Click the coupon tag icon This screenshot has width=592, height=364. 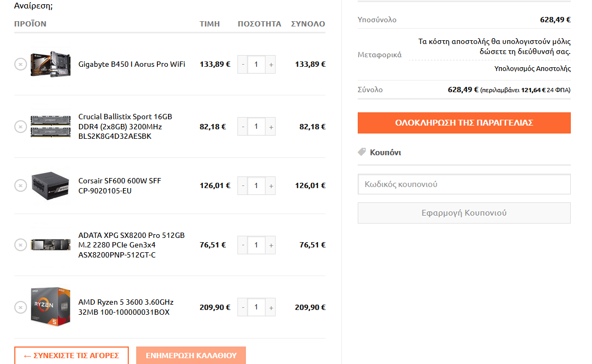point(361,152)
